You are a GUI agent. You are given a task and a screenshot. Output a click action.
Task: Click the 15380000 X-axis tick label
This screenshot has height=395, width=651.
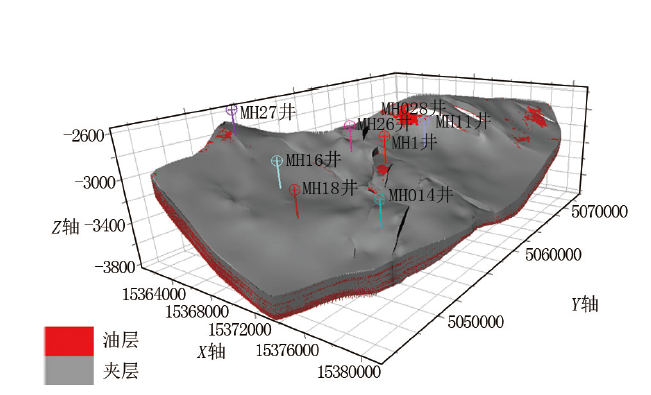click(349, 372)
